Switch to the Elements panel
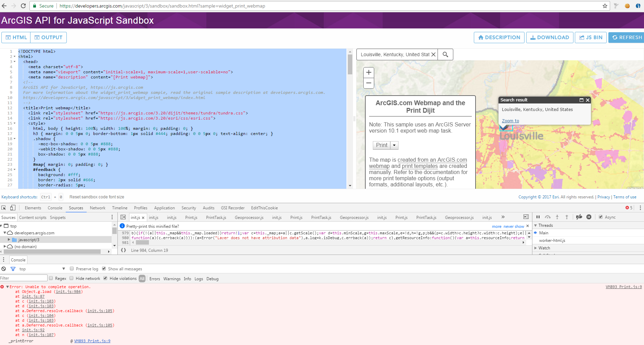The height and width of the screenshot is (345, 644). tap(33, 208)
